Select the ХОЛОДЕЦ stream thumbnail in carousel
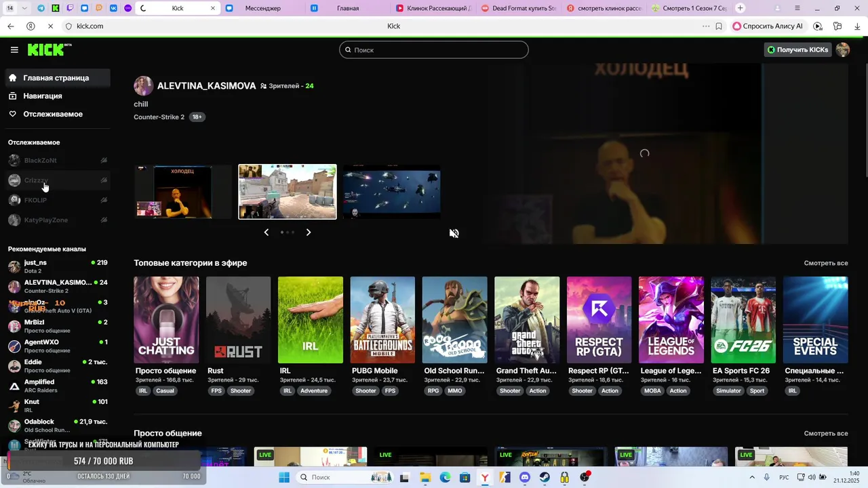Screen dimensions: 868x488 point(182,192)
